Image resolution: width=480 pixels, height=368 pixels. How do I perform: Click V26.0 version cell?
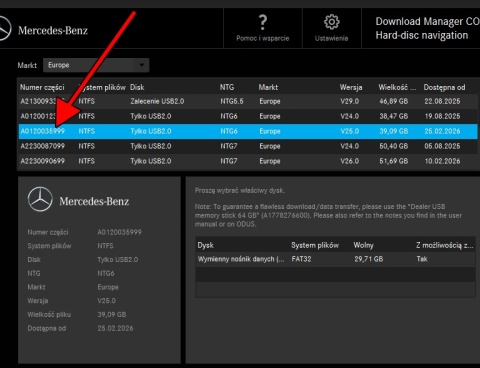pos(350,161)
